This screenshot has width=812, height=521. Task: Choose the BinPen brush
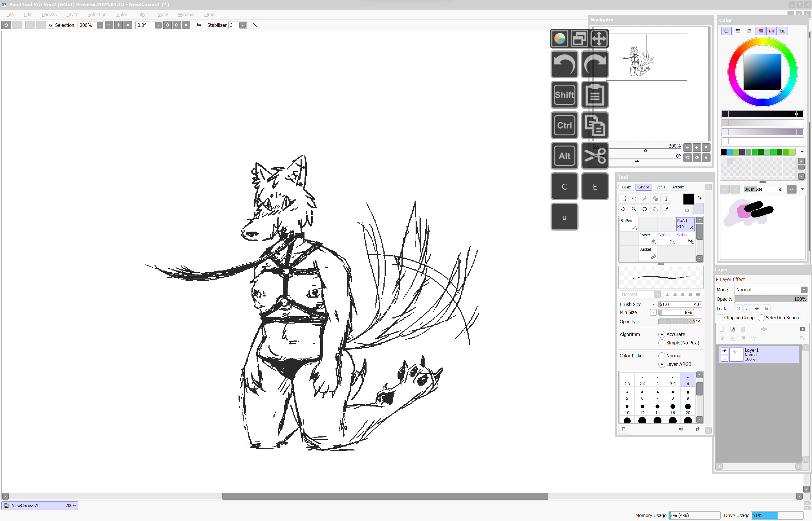pos(628,224)
